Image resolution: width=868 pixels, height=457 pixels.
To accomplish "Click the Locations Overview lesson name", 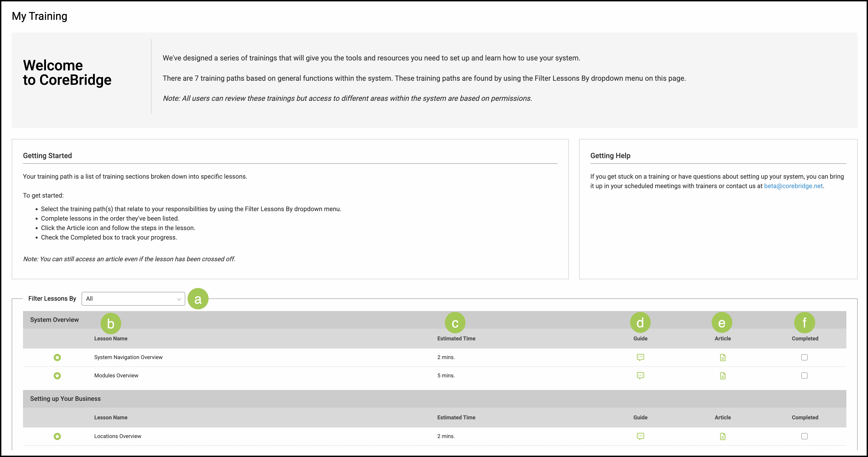I will click(x=118, y=436).
